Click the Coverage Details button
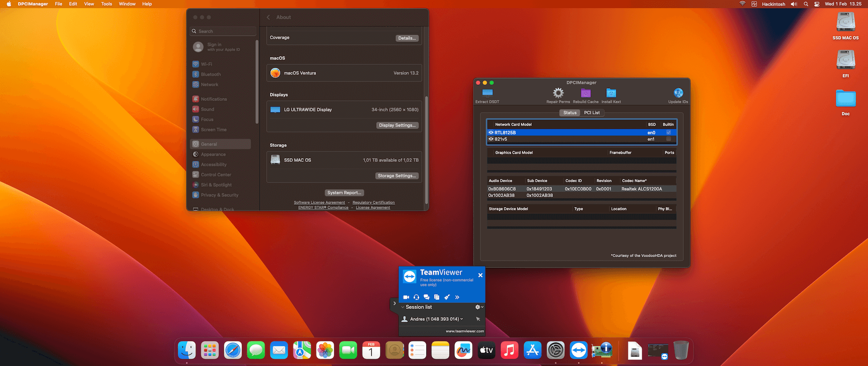This screenshot has width=868, height=366. pyautogui.click(x=407, y=38)
